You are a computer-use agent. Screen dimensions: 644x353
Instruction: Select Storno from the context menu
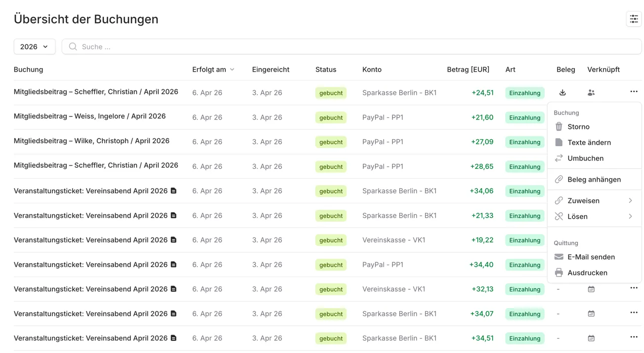click(x=578, y=127)
